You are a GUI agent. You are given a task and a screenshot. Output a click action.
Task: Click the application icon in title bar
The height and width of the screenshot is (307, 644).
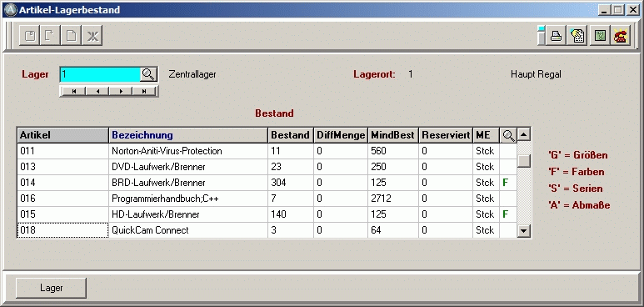click(x=11, y=10)
